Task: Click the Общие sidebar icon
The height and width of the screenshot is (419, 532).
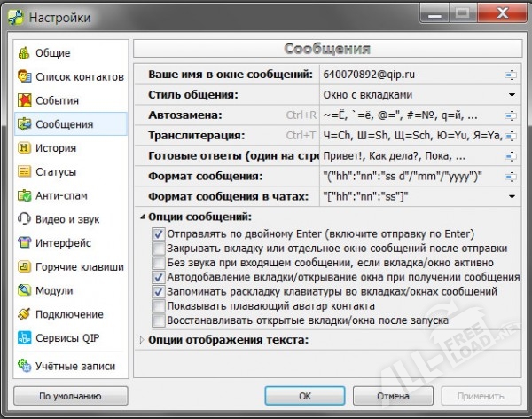Action: pyautogui.click(x=24, y=53)
